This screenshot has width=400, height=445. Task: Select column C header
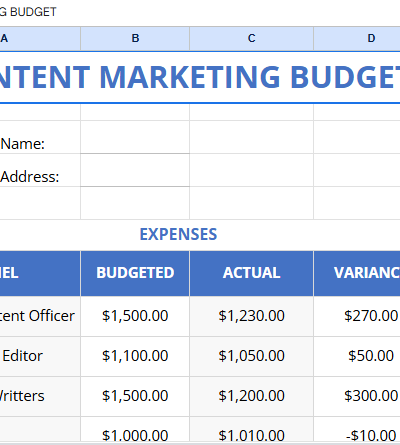click(x=251, y=39)
